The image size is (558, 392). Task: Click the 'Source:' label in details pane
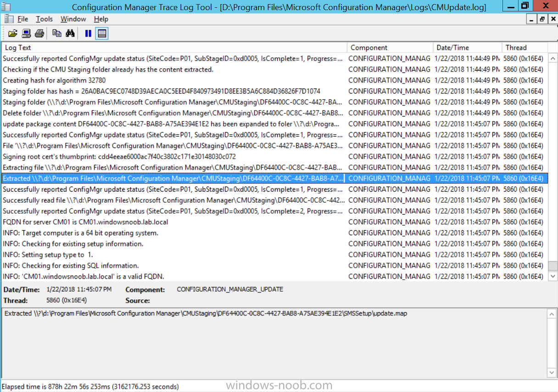tap(138, 301)
